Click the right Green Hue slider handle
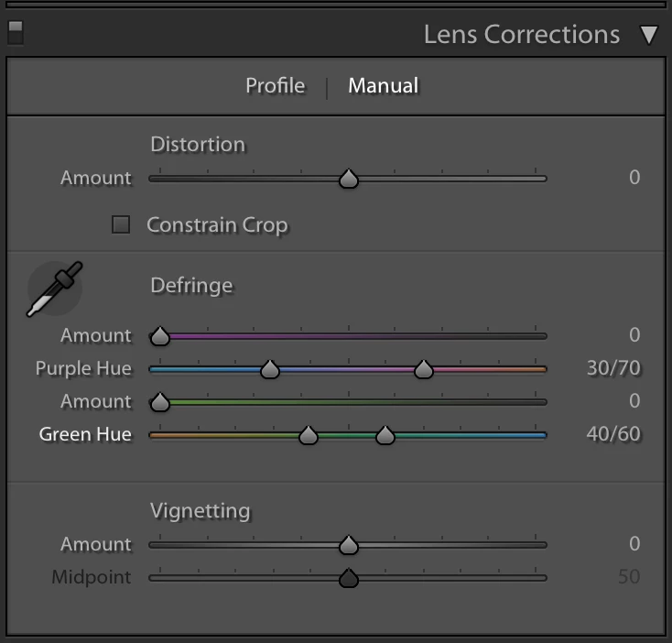The width and height of the screenshot is (672, 643). point(385,435)
